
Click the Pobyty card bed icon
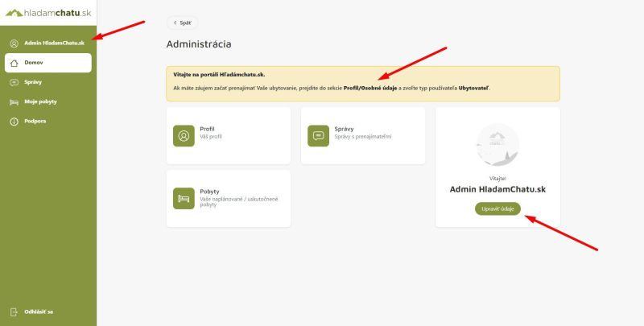point(184,198)
